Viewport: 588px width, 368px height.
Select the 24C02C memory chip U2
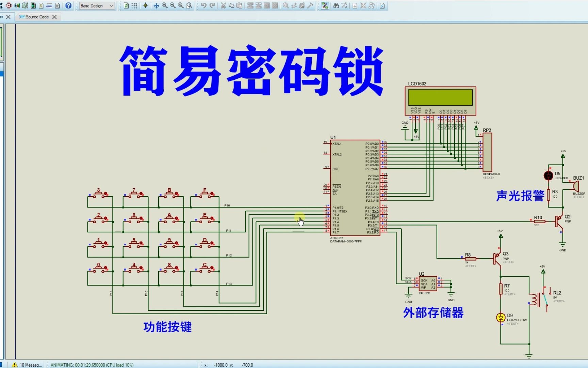pyautogui.click(x=428, y=283)
